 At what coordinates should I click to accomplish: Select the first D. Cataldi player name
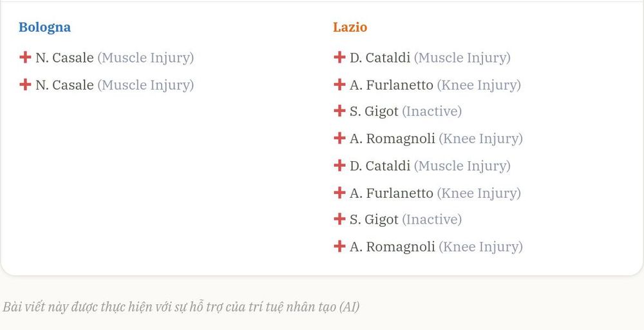[x=380, y=57]
